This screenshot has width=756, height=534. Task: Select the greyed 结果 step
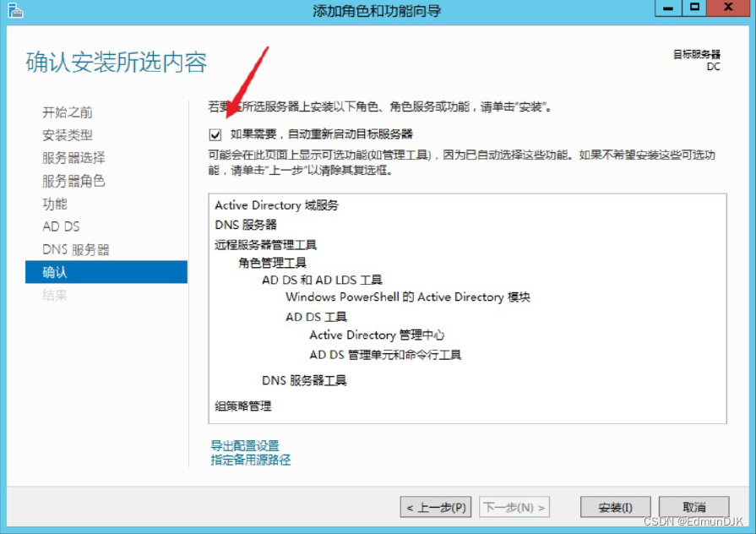click(x=55, y=295)
